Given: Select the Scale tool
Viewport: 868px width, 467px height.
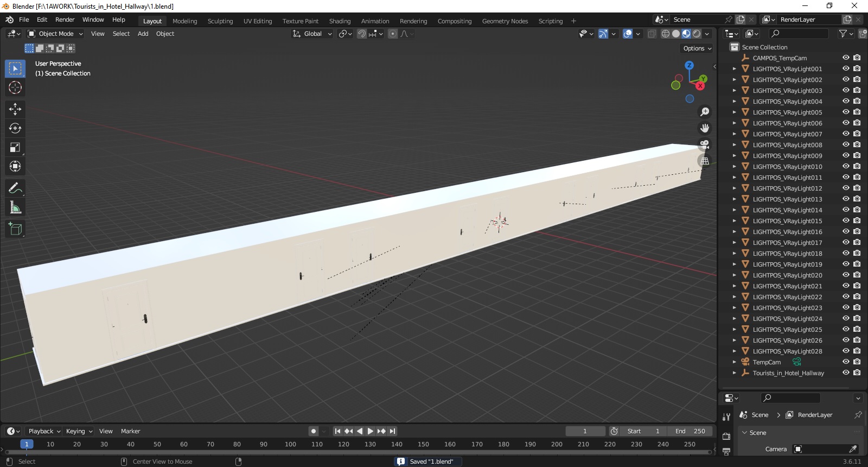Looking at the screenshot, I should (15, 147).
